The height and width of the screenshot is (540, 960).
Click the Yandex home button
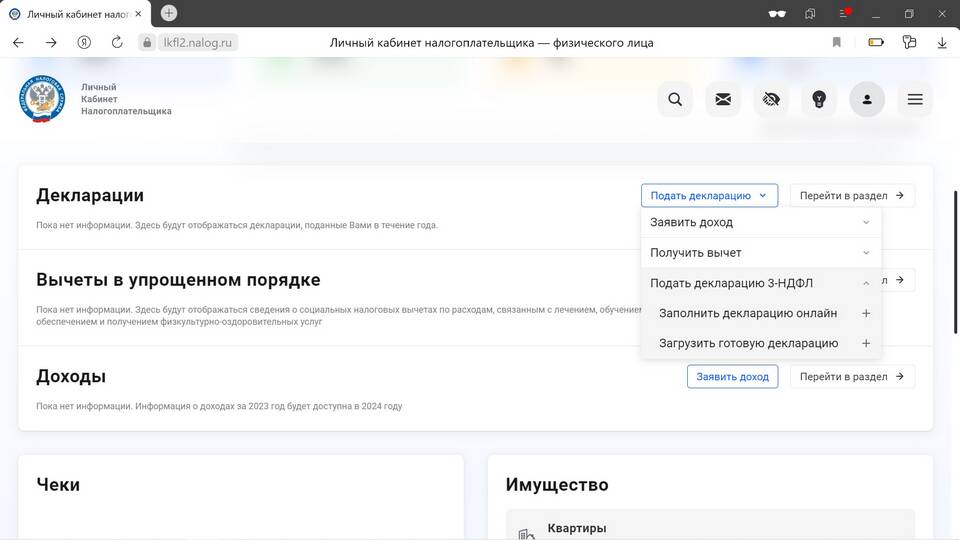click(x=84, y=42)
